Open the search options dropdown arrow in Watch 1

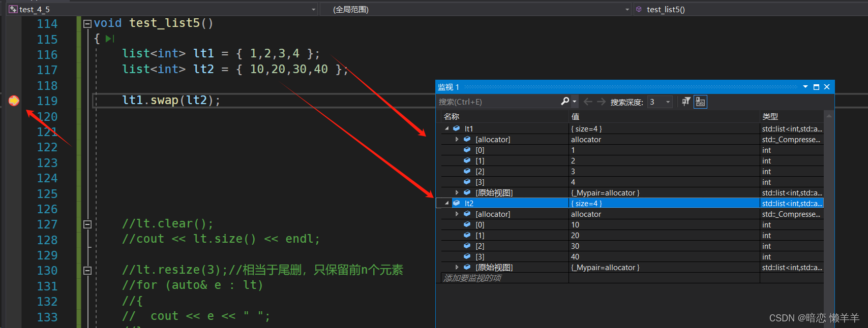tap(575, 102)
